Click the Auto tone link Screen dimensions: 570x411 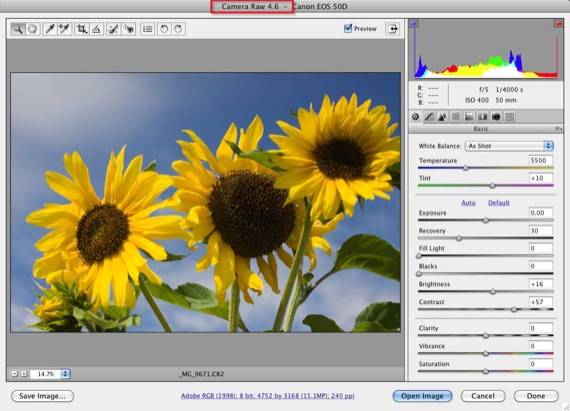[468, 203]
